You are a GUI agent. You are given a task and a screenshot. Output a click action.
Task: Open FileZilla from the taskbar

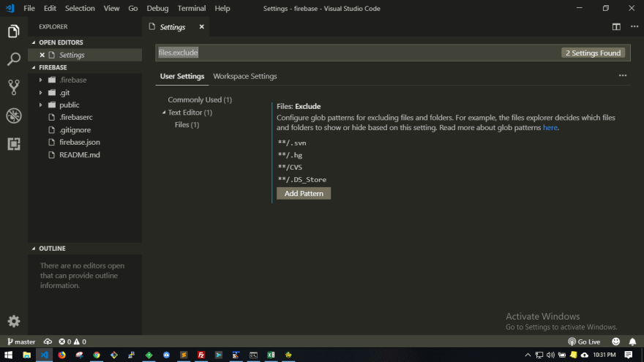click(201, 355)
